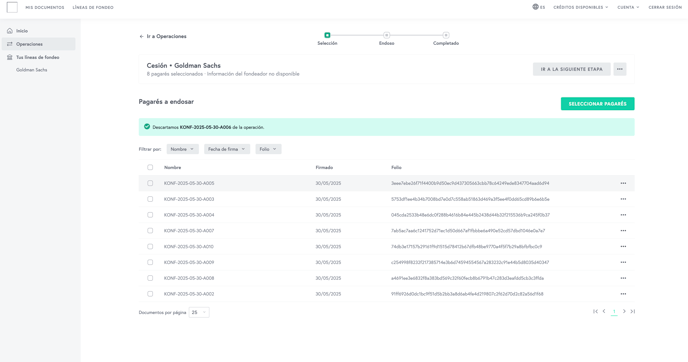Go to last page with pagination icon
Image resolution: width=688 pixels, height=362 pixels.
[x=633, y=312]
